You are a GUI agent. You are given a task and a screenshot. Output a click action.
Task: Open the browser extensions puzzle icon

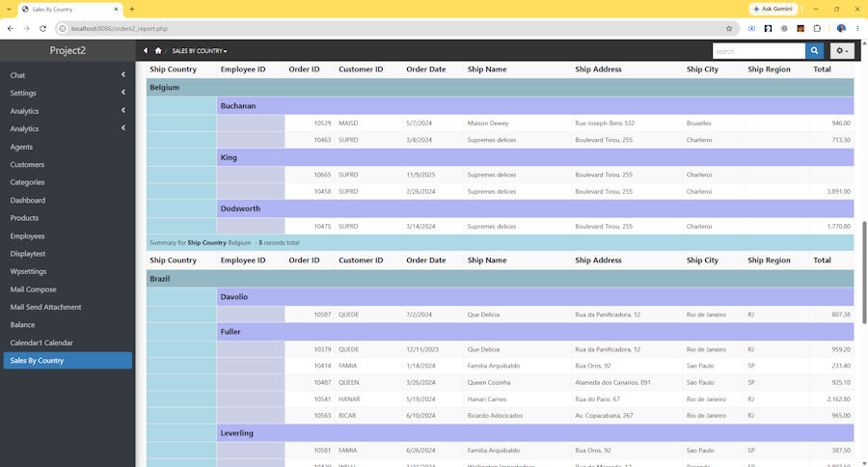(x=817, y=28)
